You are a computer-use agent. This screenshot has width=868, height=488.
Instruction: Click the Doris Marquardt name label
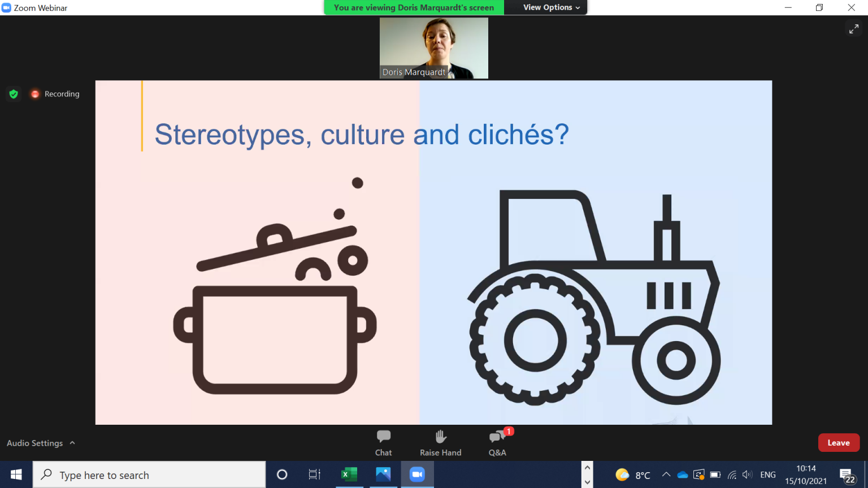tap(414, 72)
